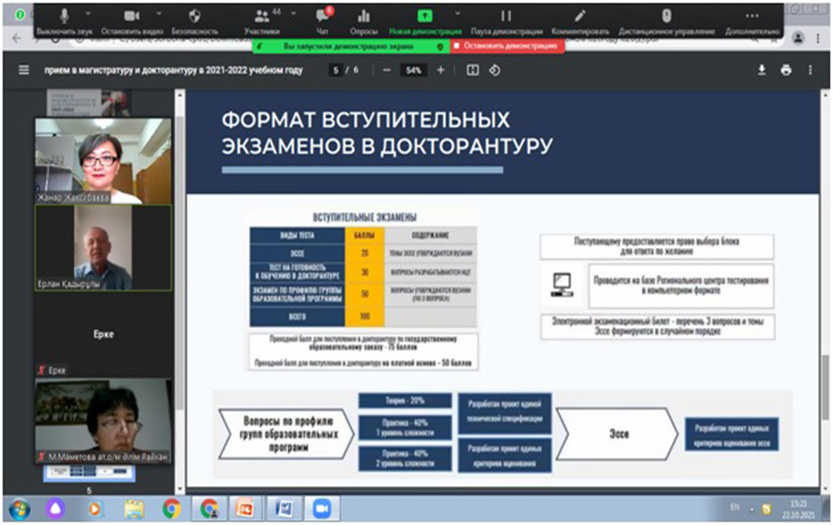Open the Chat (Чат) panel
The image size is (833, 525).
pyautogui.click(x=322, y=16)
